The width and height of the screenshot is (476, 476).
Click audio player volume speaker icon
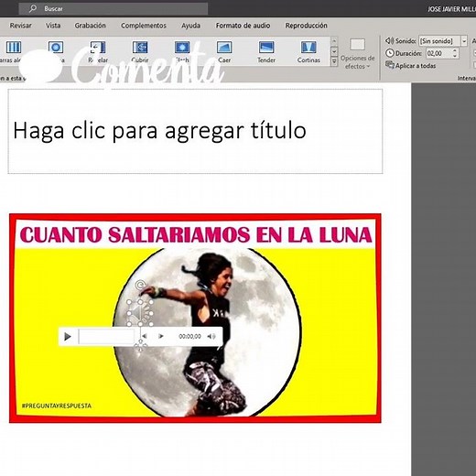211,336
